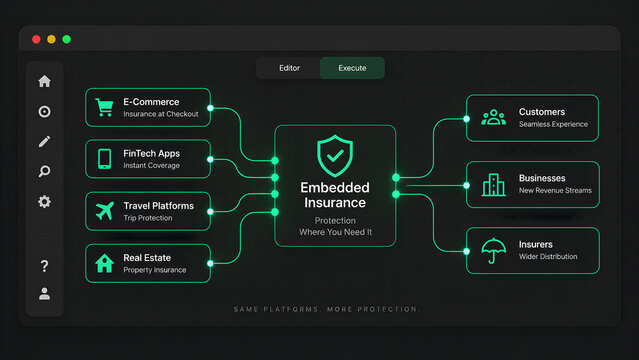This screenshot has height=360, width=639.
Task: Select the E-Commerce node card
Action: coord(148,108)
